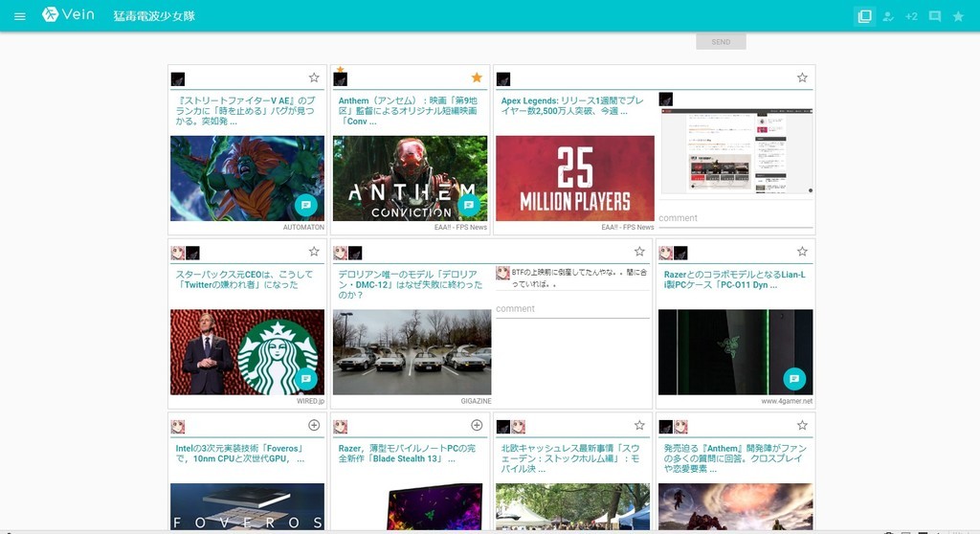Open the Anthem developers answer fans article title
The image size is (980, 534).
pyautogui.click(x=735, y=458)
